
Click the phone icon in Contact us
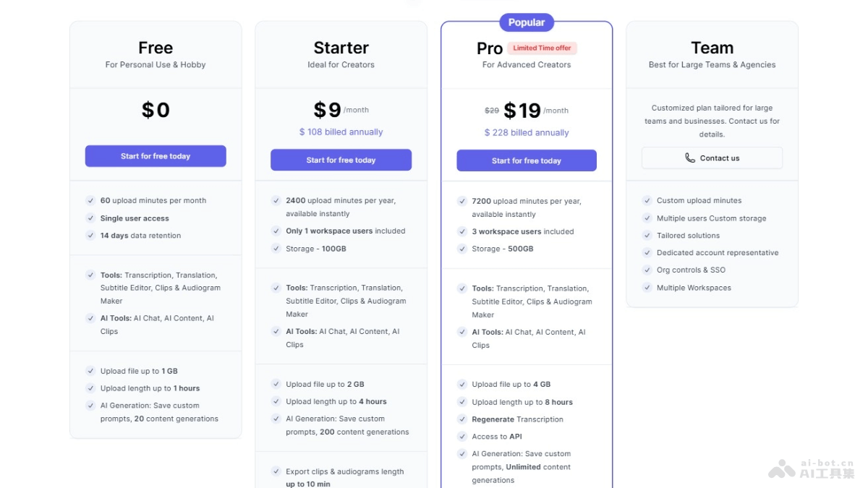point(690,158)
